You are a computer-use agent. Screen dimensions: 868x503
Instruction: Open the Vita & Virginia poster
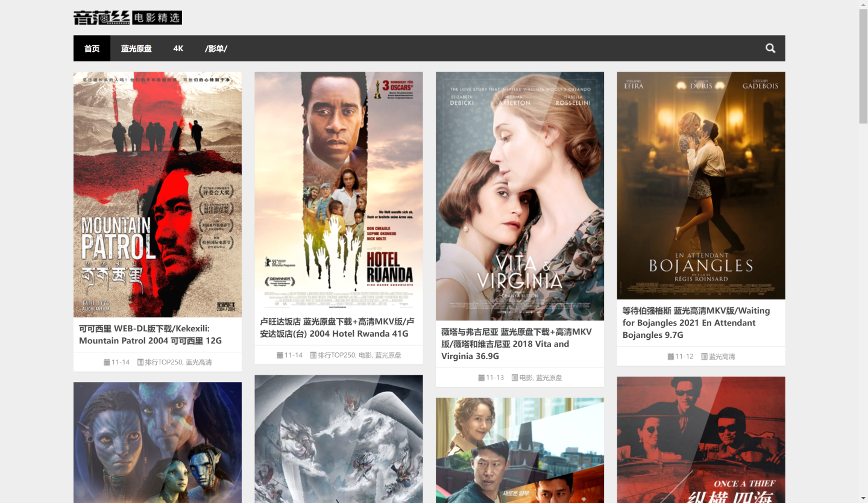[x=520, y=196]
